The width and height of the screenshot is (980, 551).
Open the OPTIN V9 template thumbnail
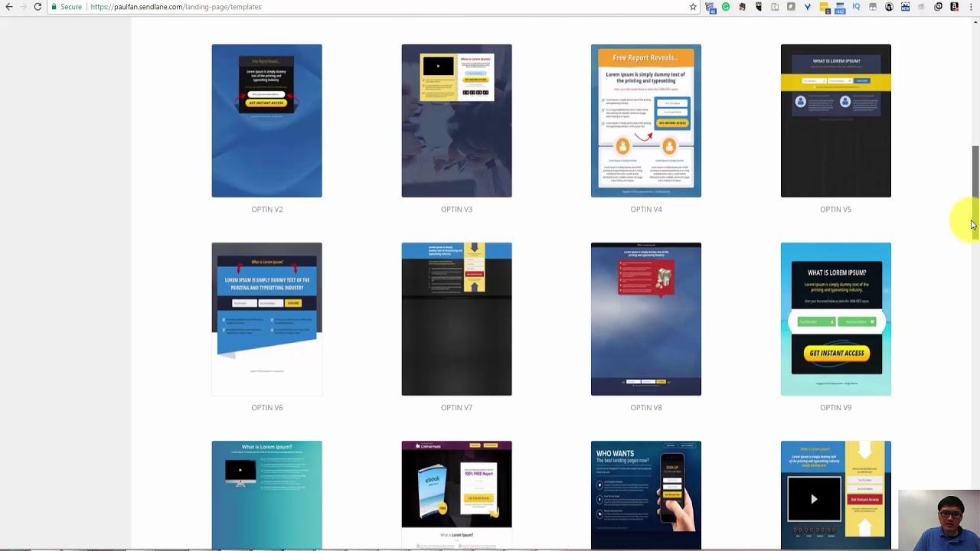835,319
